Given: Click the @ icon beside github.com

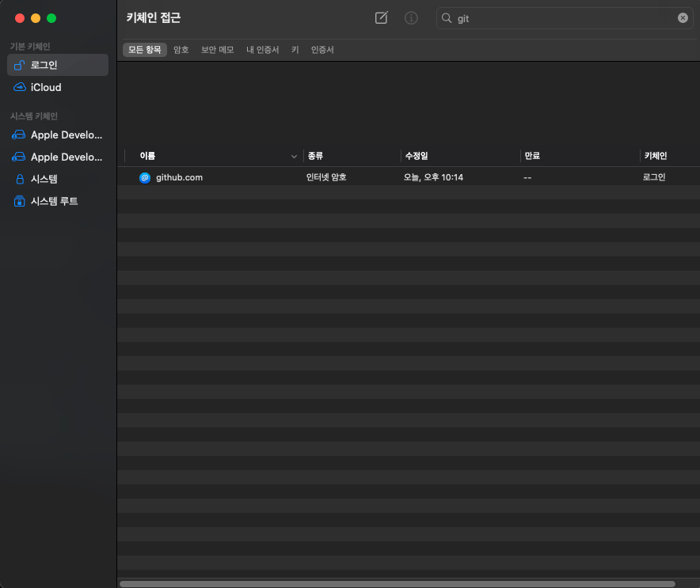Looking at the screenshot, I should (145, 177).
